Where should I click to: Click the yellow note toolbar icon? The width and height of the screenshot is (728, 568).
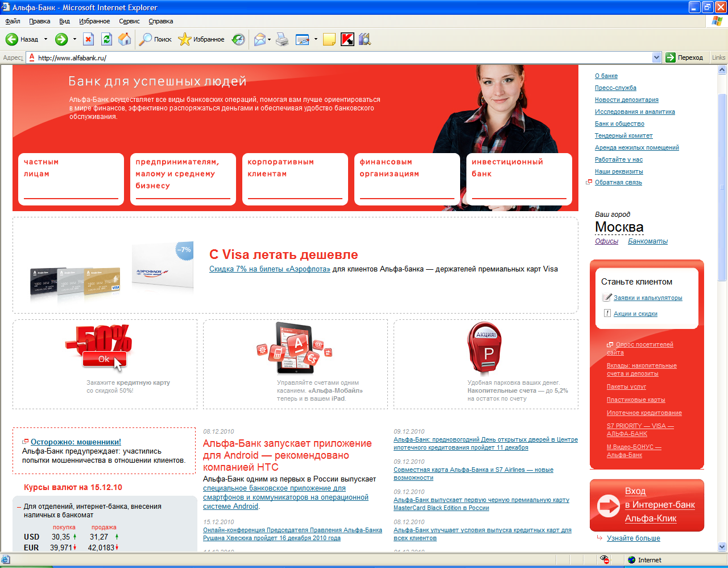tap(329, 39)
